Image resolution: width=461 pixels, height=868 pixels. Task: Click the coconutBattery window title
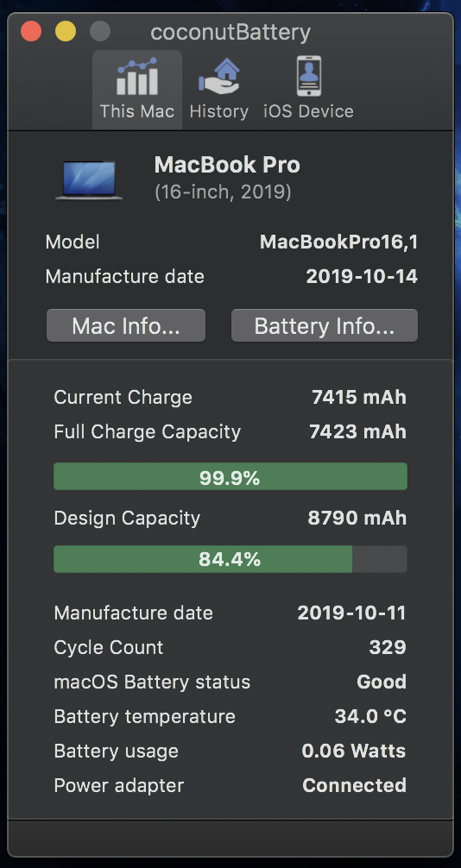(x=230, y=32)
